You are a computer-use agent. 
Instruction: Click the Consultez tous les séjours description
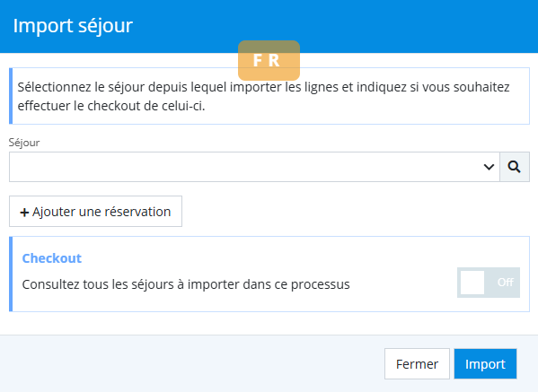pos(186,284)
